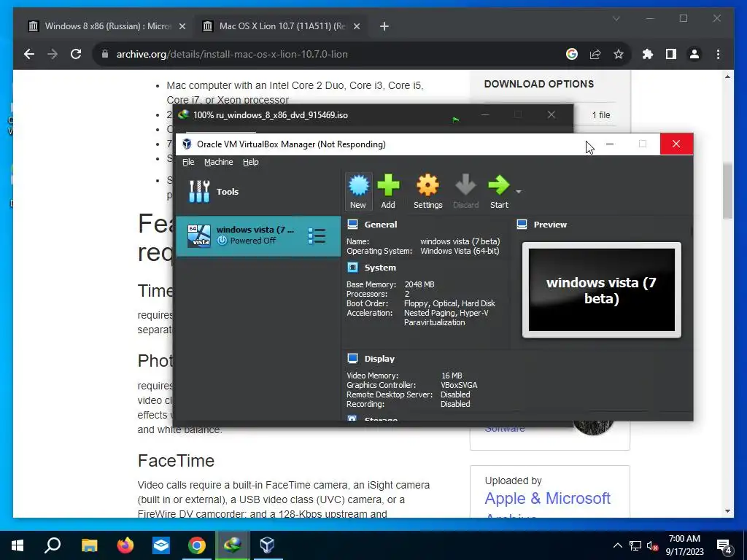747x560 pixels.
Task: Click the Discard toolbar icon
Action: click(x=465, y=192)
